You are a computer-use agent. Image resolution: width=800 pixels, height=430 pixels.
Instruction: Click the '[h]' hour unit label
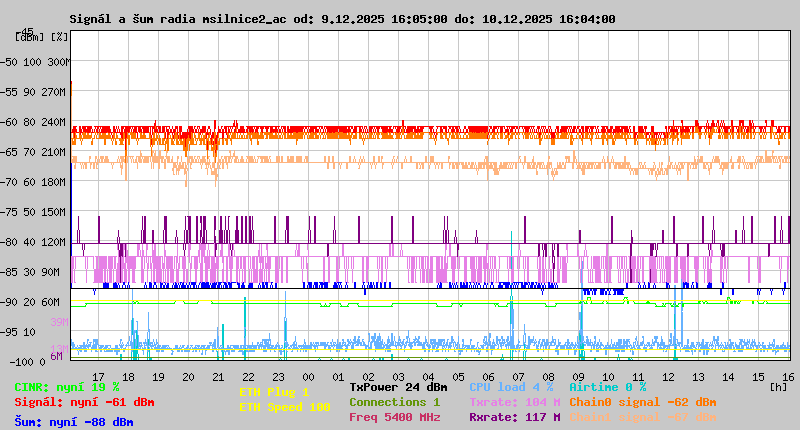click(x=778, y=386)
